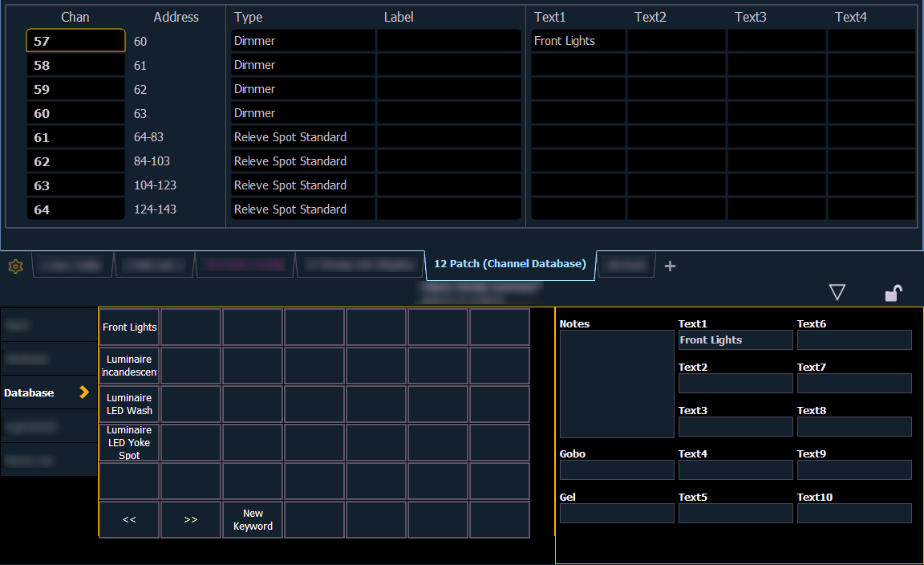This screenshot has width=924, height=565.
Task: Select channel 60 in the Chan column
Action: pos(75,114)
